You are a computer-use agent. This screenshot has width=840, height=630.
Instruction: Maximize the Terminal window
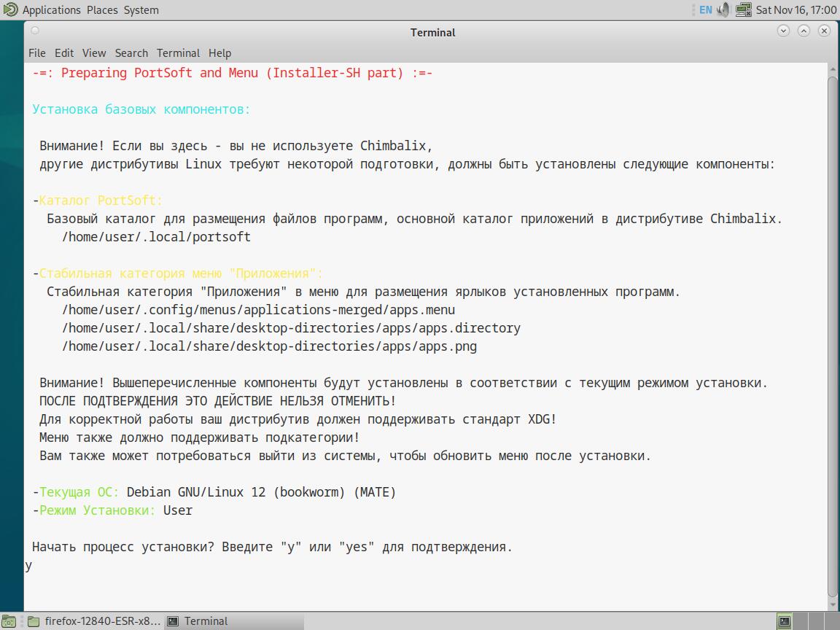(x=804, y=31)
